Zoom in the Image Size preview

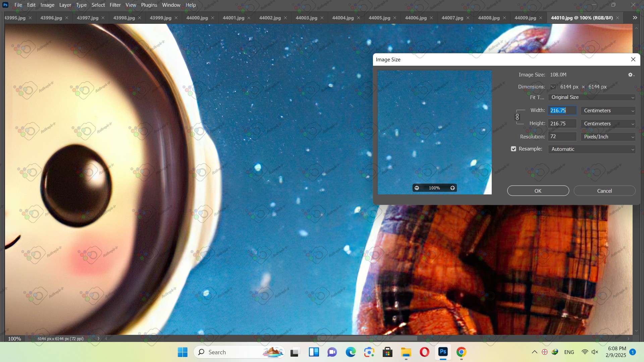[452, 188]
